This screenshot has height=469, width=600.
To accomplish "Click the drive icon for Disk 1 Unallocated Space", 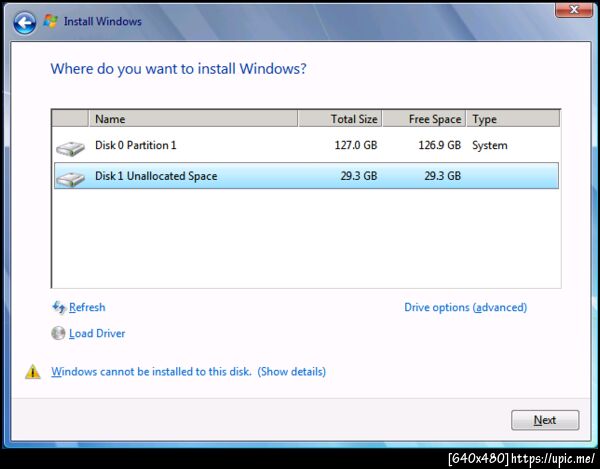I will (70, 179).
